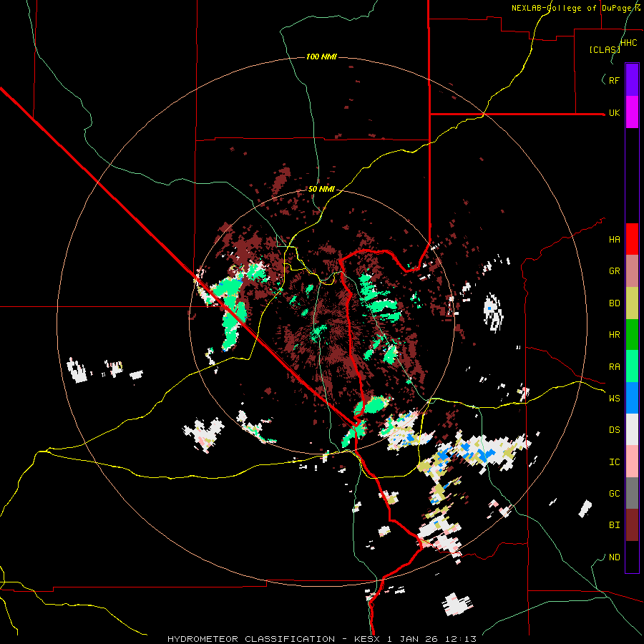Click the BI brown legend swatch
The width and height of the screenshot is (644, 644).
(x=632, y=525)
